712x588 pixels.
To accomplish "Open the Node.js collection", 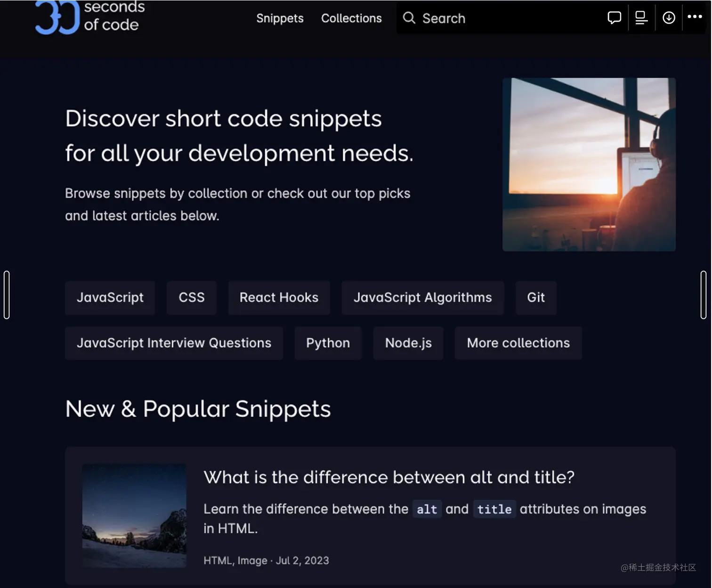I will point(408,343).
